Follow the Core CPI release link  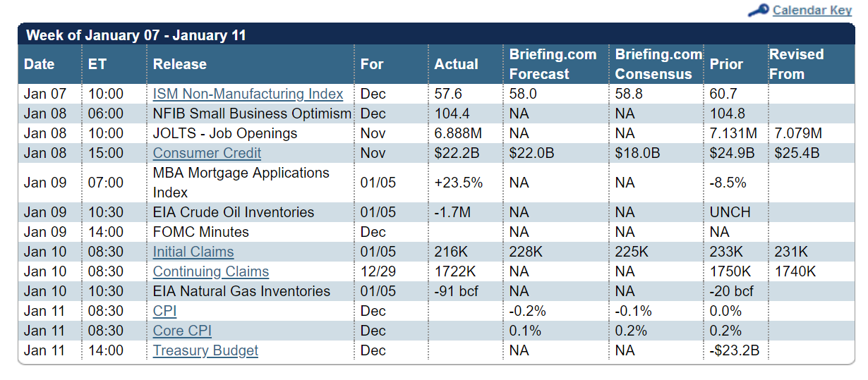pos(183,331)
